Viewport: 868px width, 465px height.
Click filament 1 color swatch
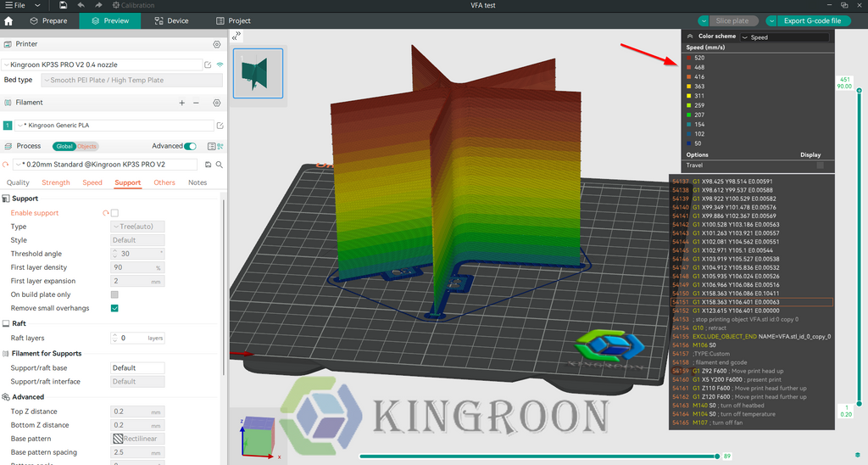8,126
